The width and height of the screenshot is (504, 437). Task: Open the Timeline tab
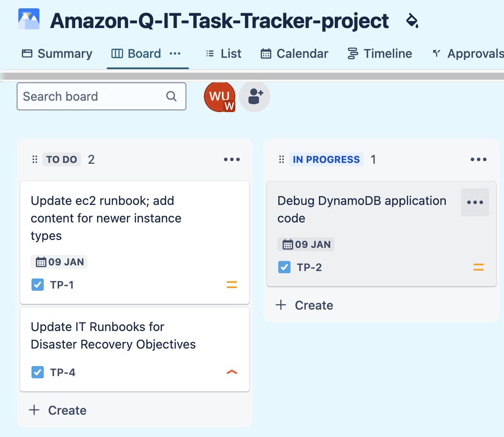point(380,53)
